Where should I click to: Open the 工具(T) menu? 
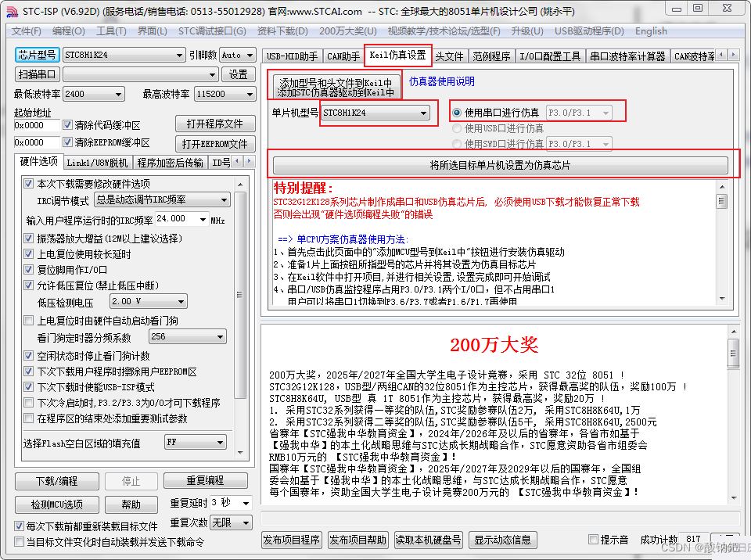point(111,31)
